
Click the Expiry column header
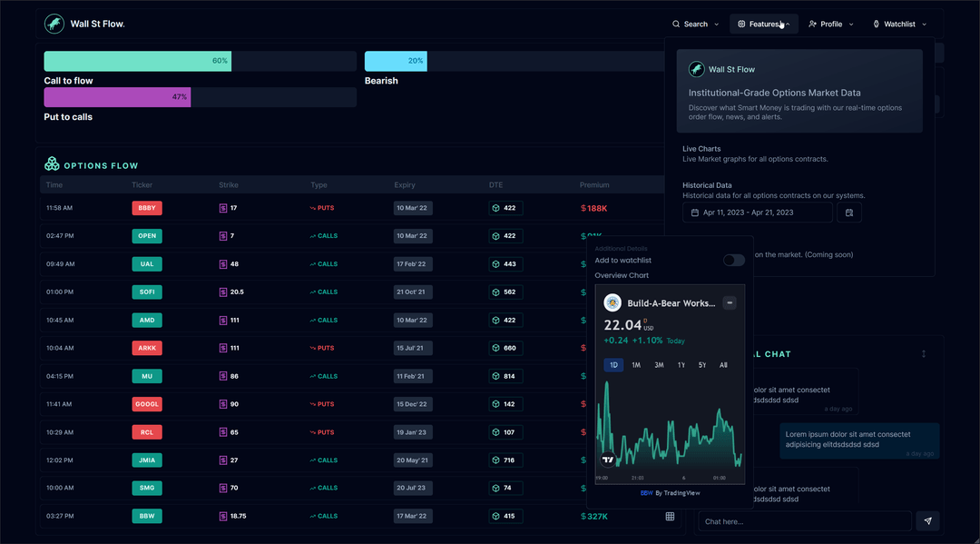[405, 185]
